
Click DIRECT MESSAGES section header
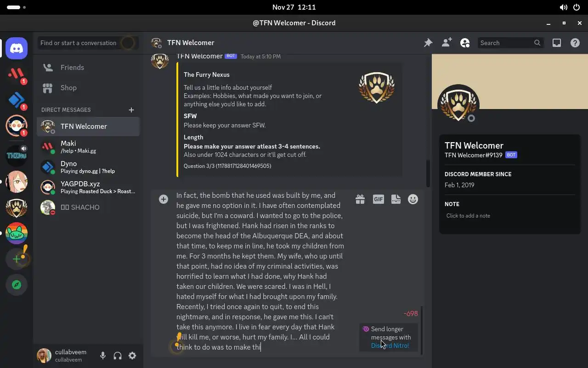click(66, 110)
